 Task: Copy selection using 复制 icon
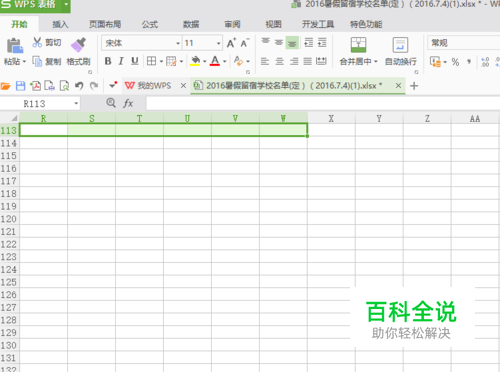click(37, 61)
